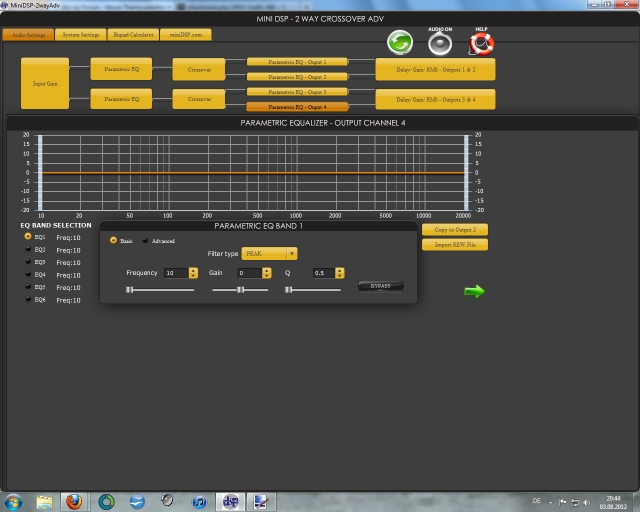Click the Gain value stepper arrows
This screenshot has height=512, width=640.
(267, 273)
